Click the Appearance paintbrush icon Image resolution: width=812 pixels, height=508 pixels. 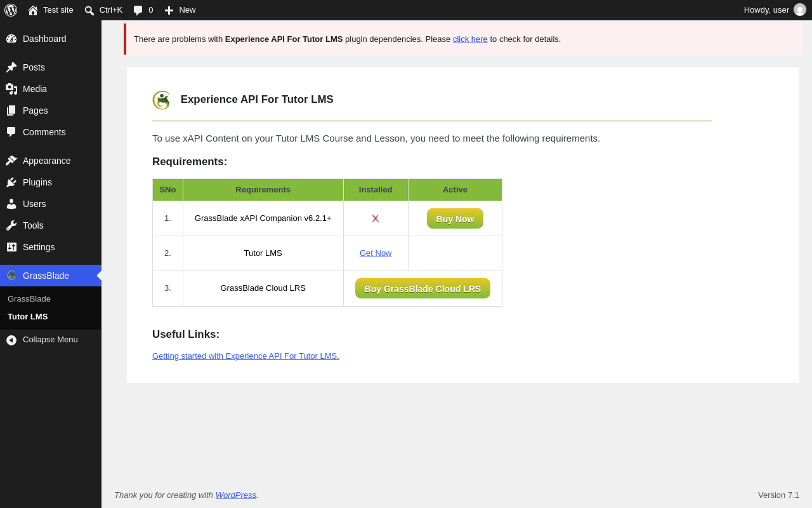(11, 161)
